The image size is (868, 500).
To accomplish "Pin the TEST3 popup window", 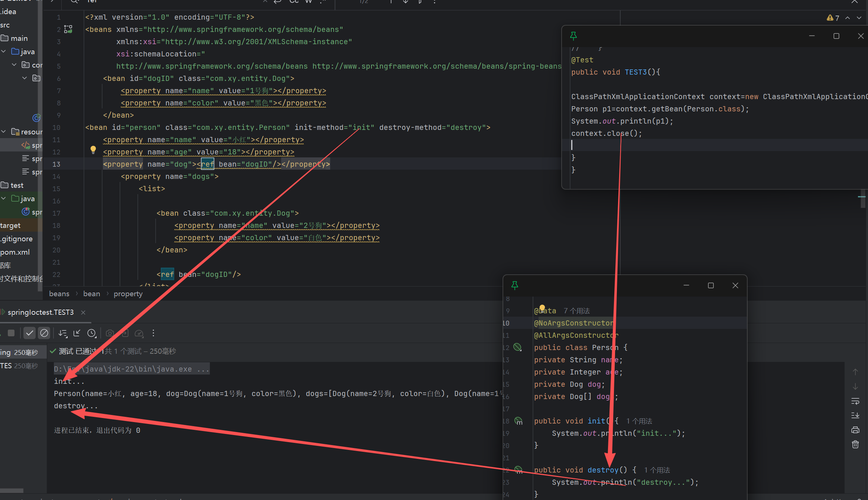I will [573, 36].
